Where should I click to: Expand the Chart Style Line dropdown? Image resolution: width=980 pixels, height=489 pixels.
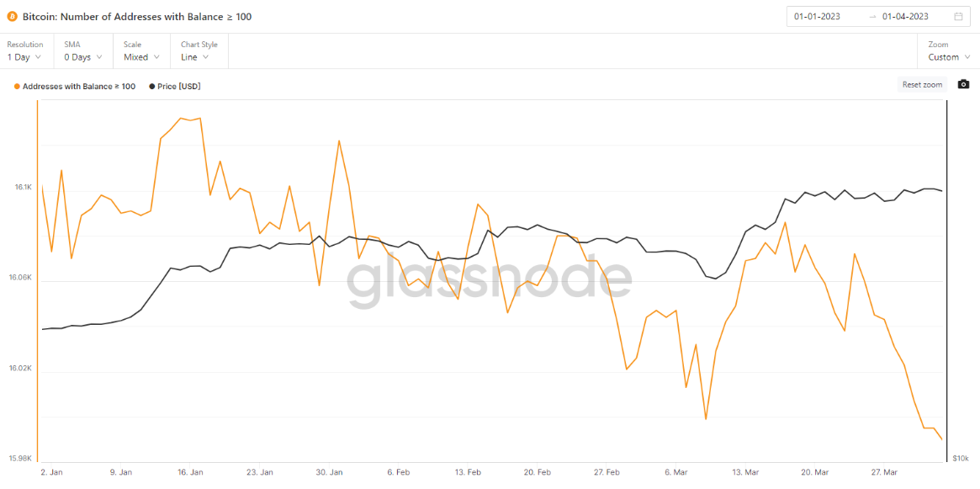199,51
